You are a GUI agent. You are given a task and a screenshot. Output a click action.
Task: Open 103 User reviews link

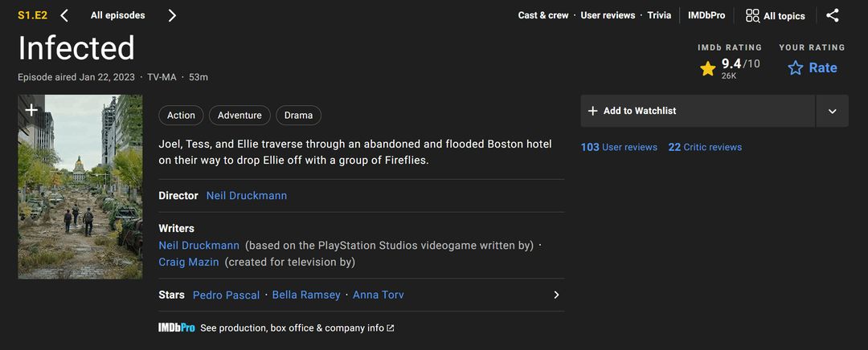pyautogui.click(x=619, y=147)
